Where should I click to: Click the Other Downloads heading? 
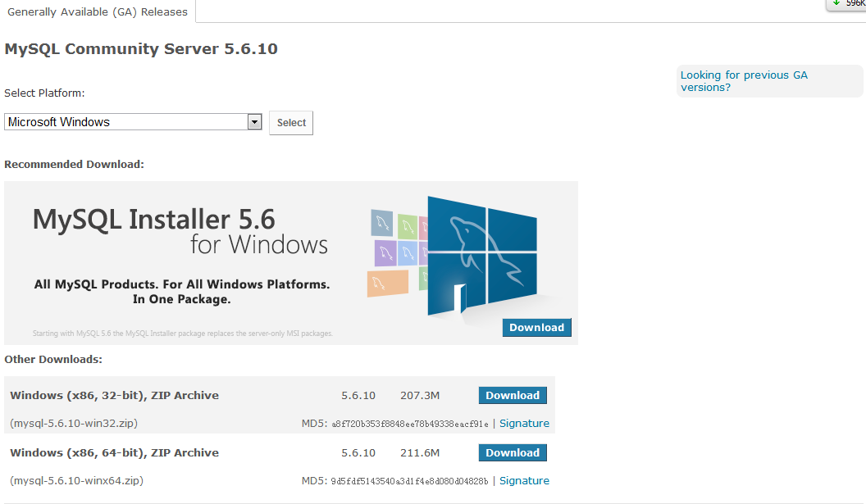click(x=53, y=360)
